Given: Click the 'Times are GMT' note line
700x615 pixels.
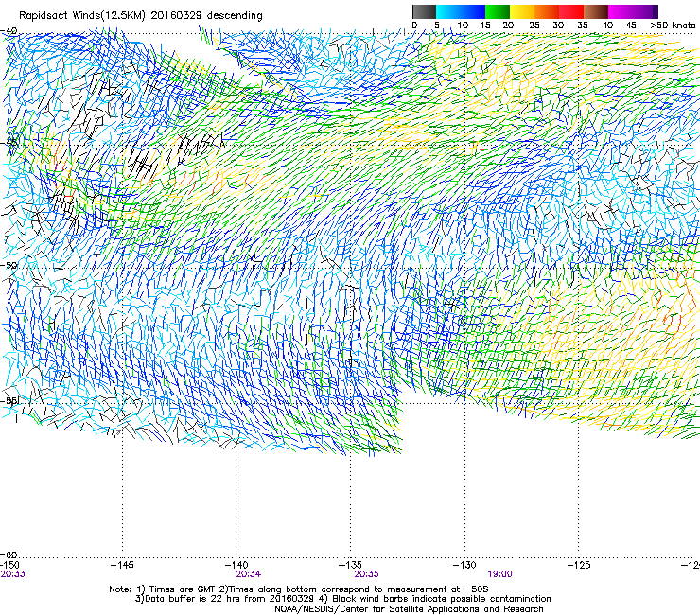Looking at the screenshot, I should [x=298, y=589].
